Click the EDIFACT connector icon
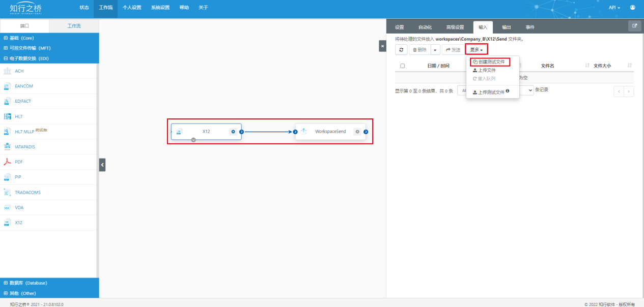The height and width of the screenshot is (307, 644). click(x=8, y=101)
